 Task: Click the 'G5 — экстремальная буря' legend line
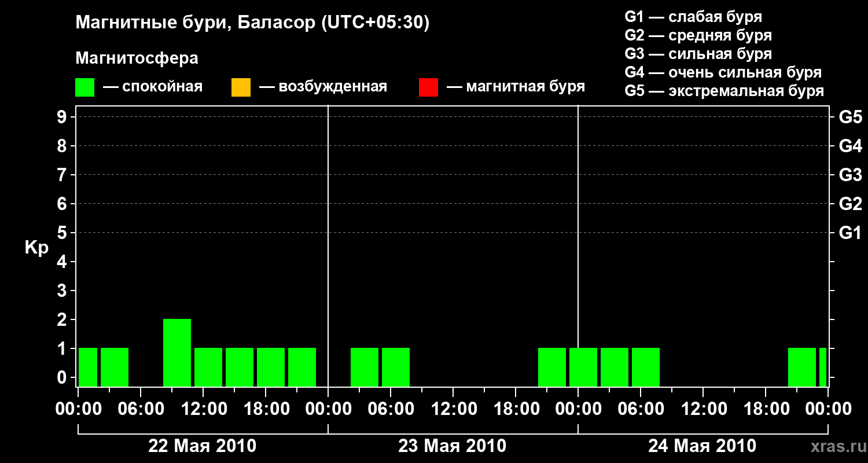(x=724, y=91)
